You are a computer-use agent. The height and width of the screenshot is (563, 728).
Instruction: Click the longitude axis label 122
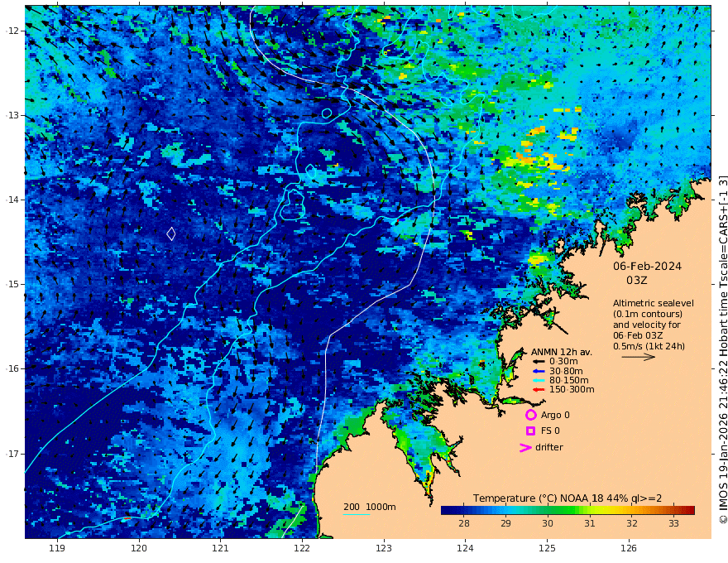[x=302, y=549]
